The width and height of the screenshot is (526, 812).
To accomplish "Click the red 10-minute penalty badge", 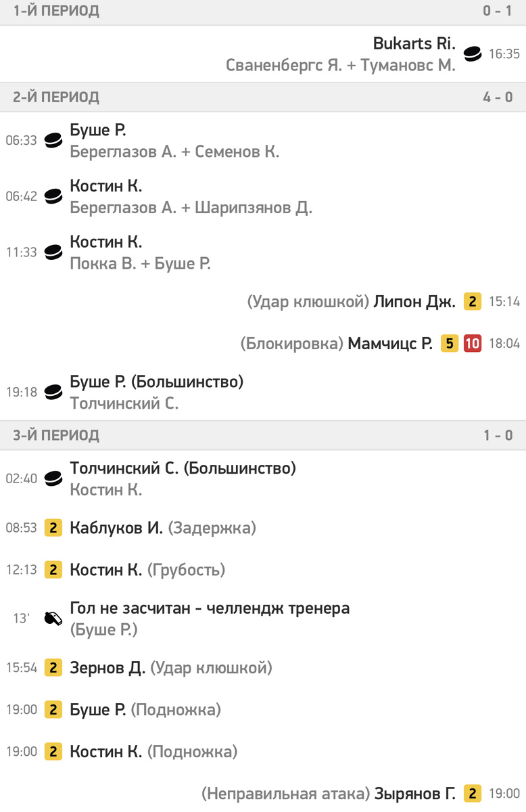I will pyautogui.click(x=473, y=344).
